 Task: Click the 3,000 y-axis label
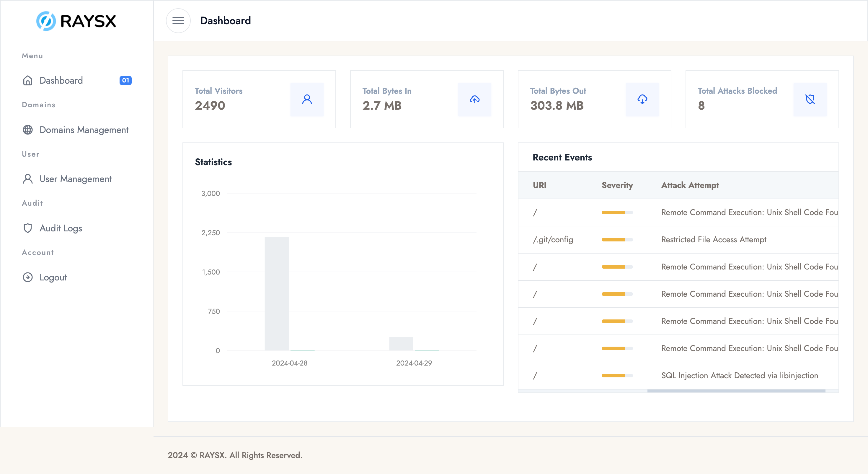pyautogui.click(x=210, y=193)
